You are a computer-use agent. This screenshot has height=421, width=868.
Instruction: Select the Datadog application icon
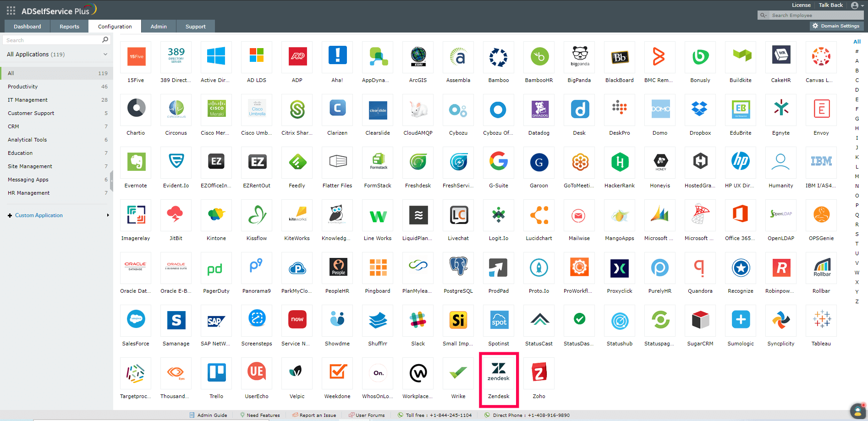pyautogui.click(x=539, y=110)
